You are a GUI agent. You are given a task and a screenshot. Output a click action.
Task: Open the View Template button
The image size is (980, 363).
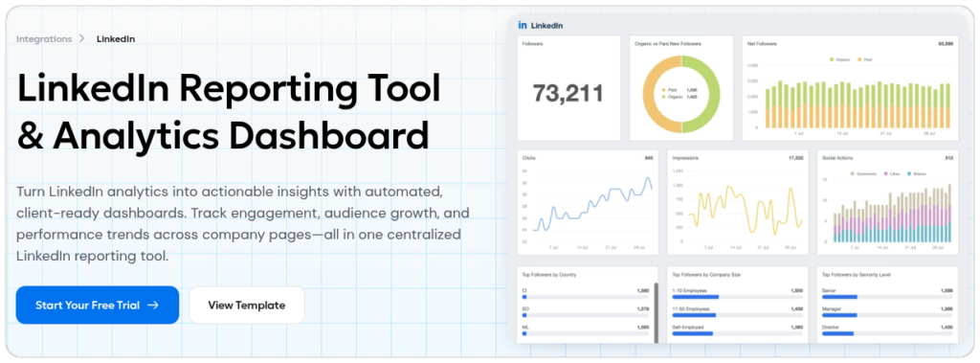click(x=247, y=306)
